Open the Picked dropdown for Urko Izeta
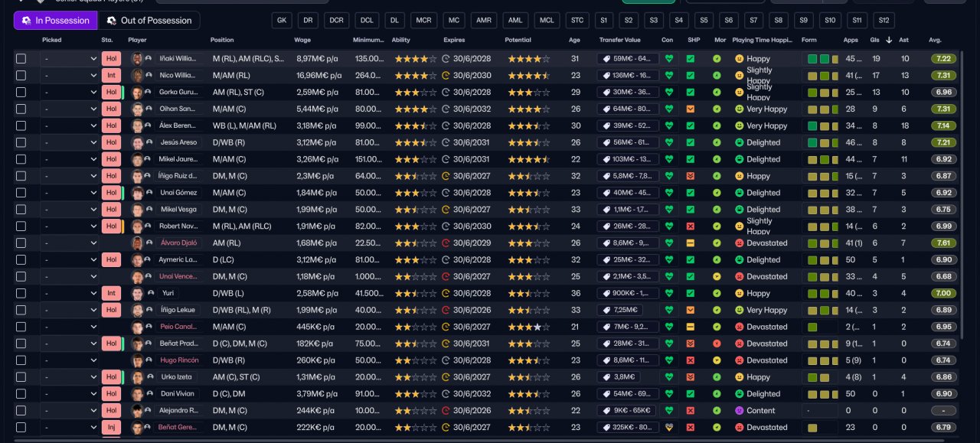The width and height of the screenshot is (980, 443). coord(70,377)
